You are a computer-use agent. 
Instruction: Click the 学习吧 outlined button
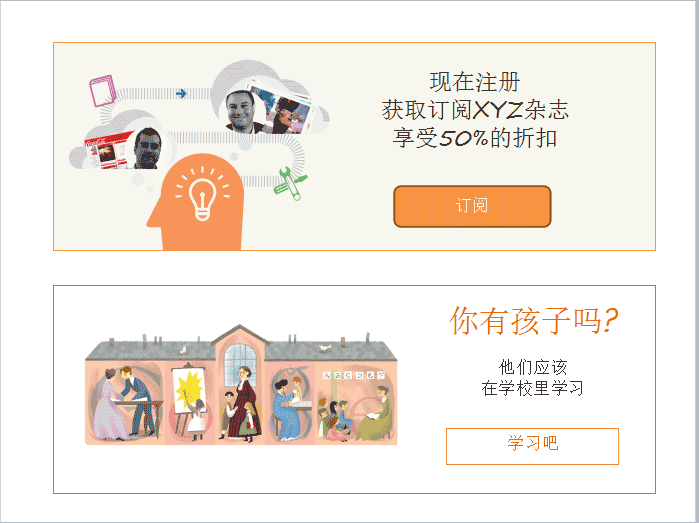[532, 446]
